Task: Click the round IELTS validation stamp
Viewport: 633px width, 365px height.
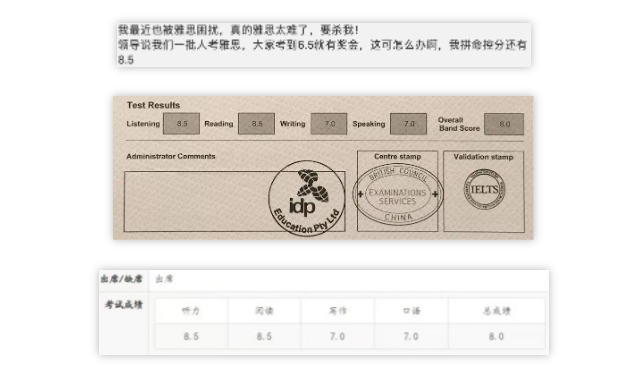Action: pos(484,189)
